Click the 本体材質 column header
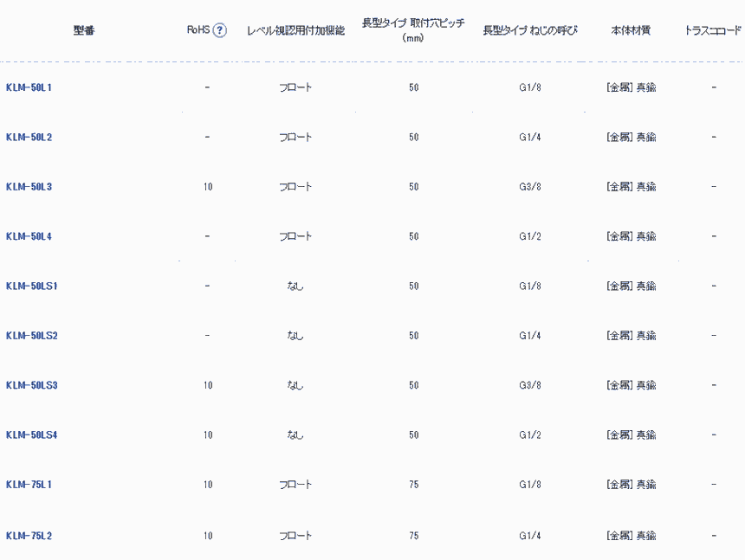The image size is (745, 560). 631,31
